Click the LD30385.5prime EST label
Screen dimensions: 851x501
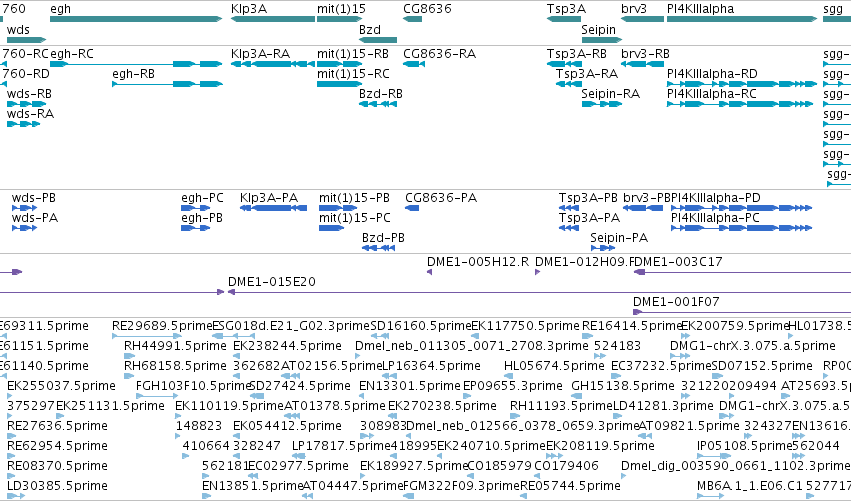57,486
